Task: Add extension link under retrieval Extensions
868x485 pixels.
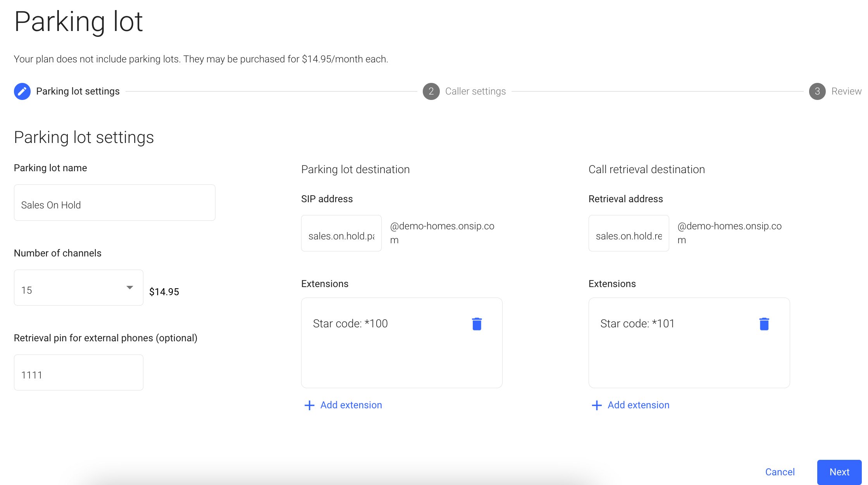Action: pos(630,405)
